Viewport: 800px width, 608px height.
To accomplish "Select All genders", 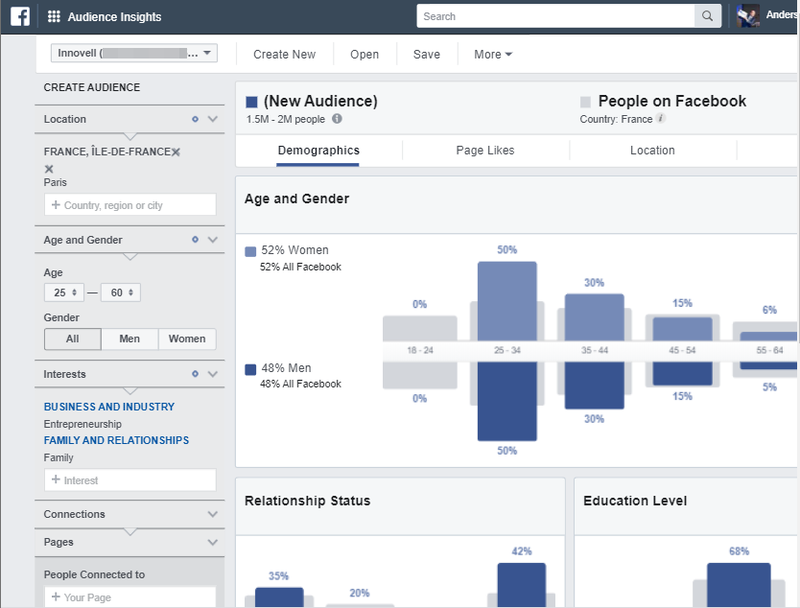I will [72, 339].
